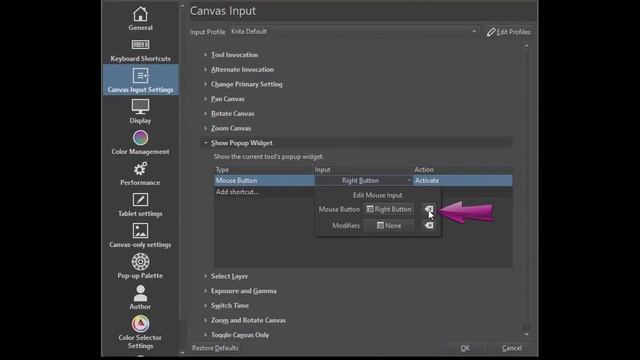Click the Activate action cell

[463, 180]
